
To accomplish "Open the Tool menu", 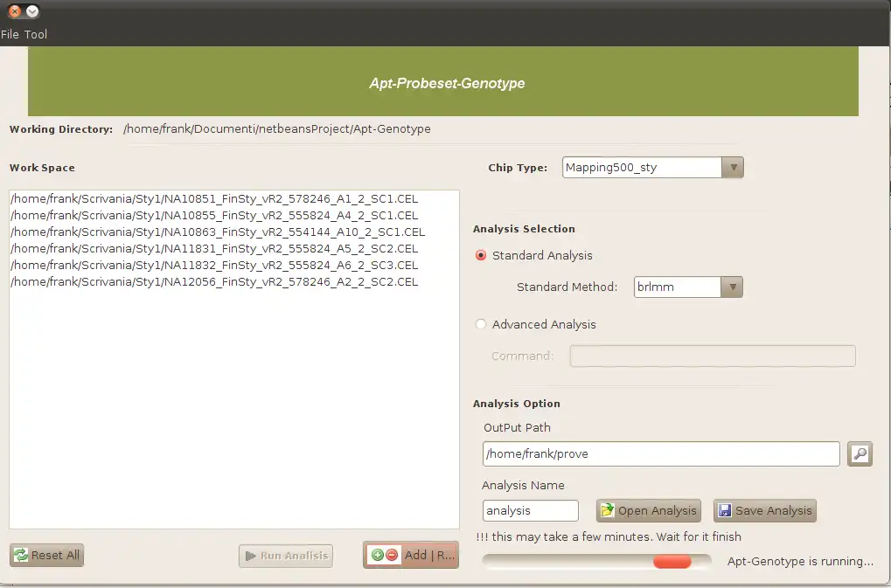I will (35, 35).
